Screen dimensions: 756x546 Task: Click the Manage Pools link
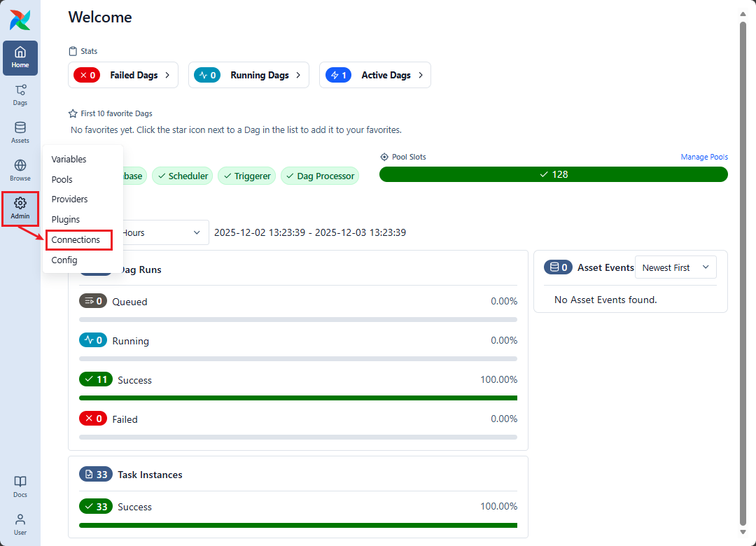click(703, 157)
